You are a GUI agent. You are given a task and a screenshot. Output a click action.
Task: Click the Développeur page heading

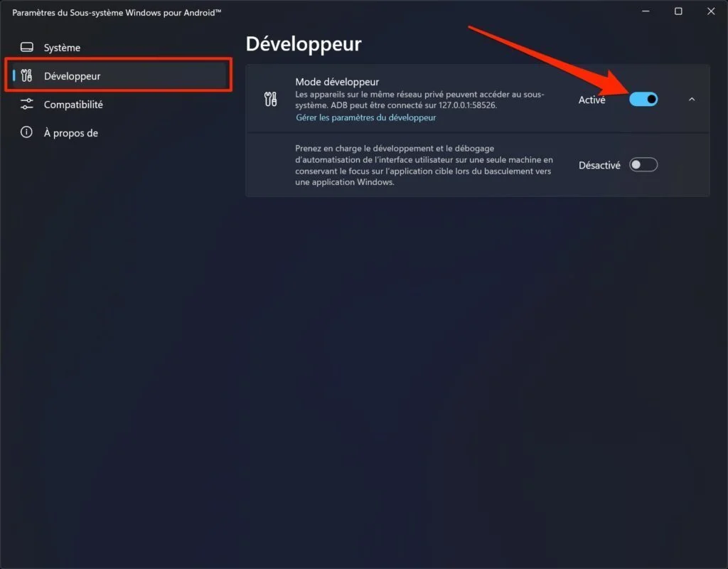tap(303, 44)
